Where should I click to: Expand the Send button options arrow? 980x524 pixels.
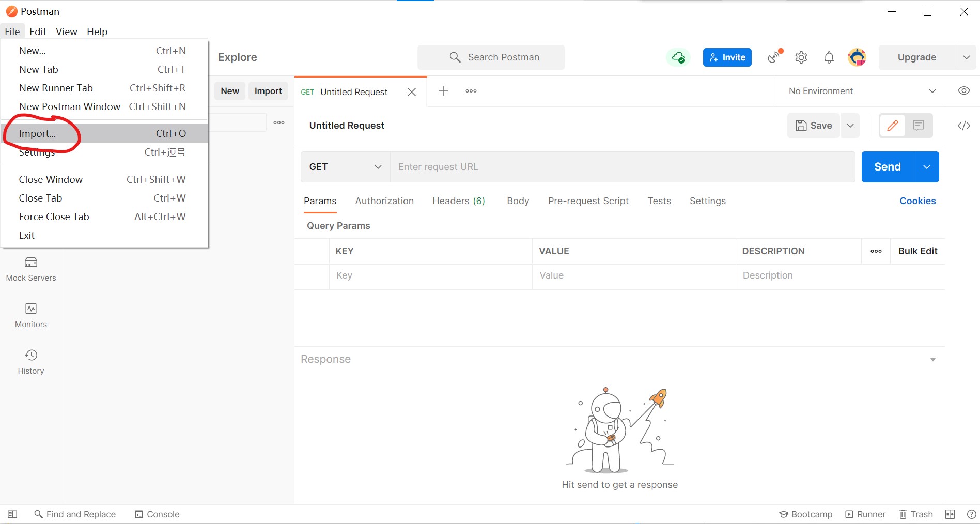[927, 167]
